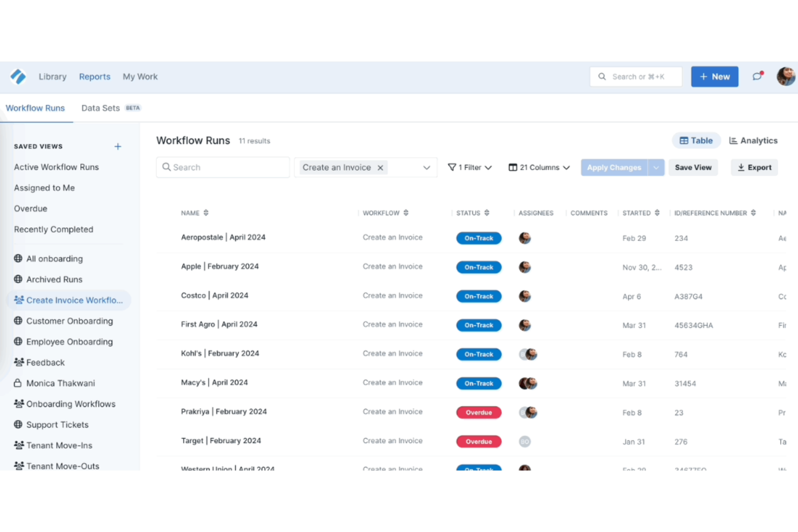
Task: Click the app logo icon
Action: click(18, 77)
